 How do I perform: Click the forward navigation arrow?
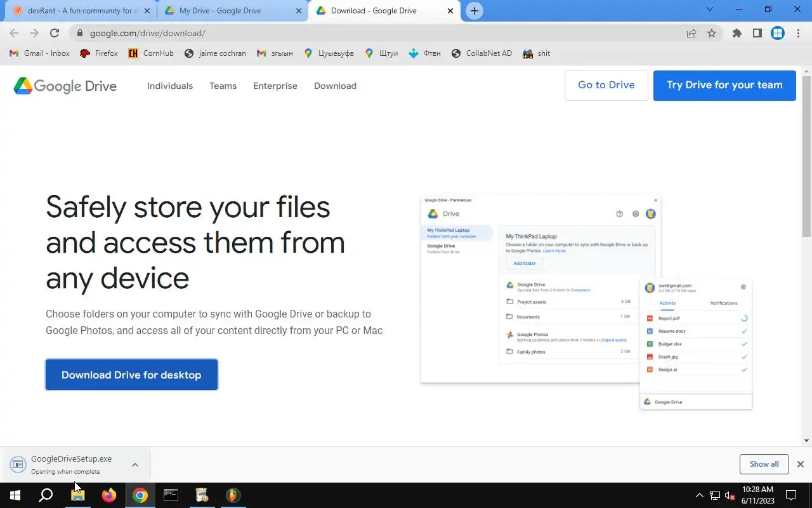click(x=34, y=33)
